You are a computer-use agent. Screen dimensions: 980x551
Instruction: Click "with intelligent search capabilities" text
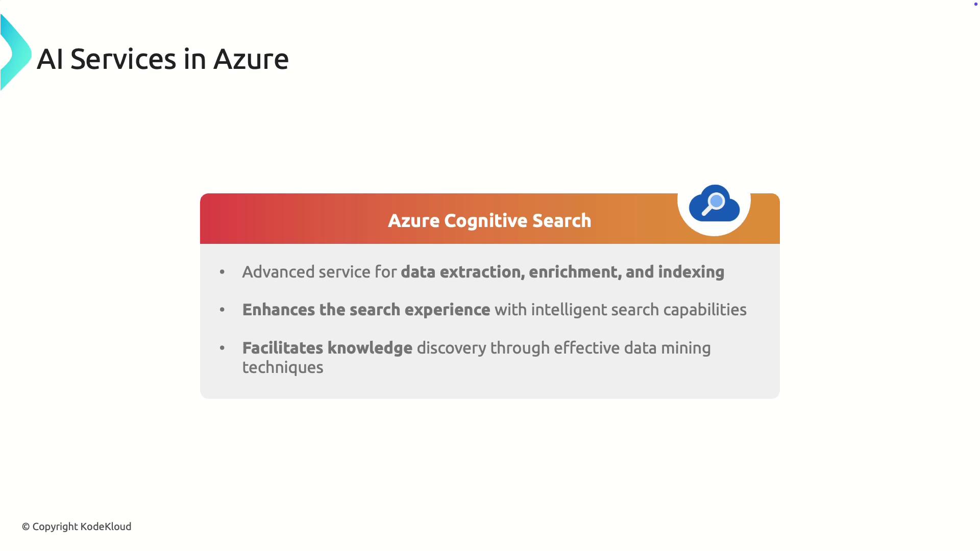(x=620, y=310)
